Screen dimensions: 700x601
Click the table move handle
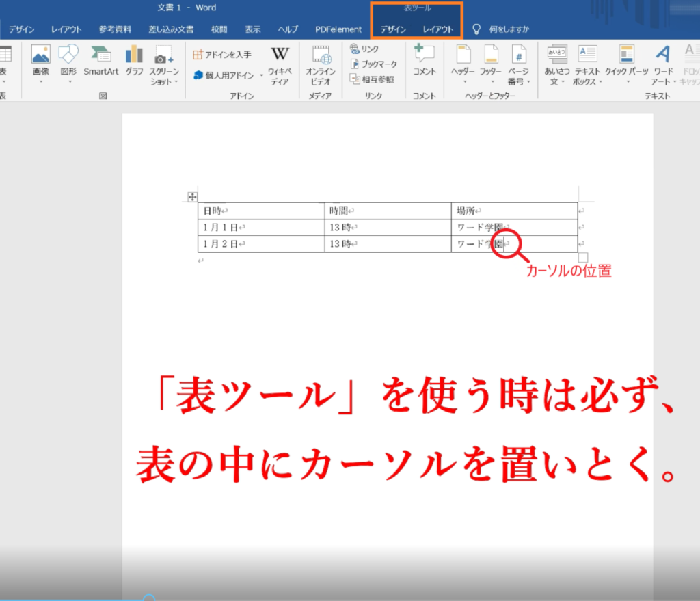pyautogui.click(x=192, y=197)
